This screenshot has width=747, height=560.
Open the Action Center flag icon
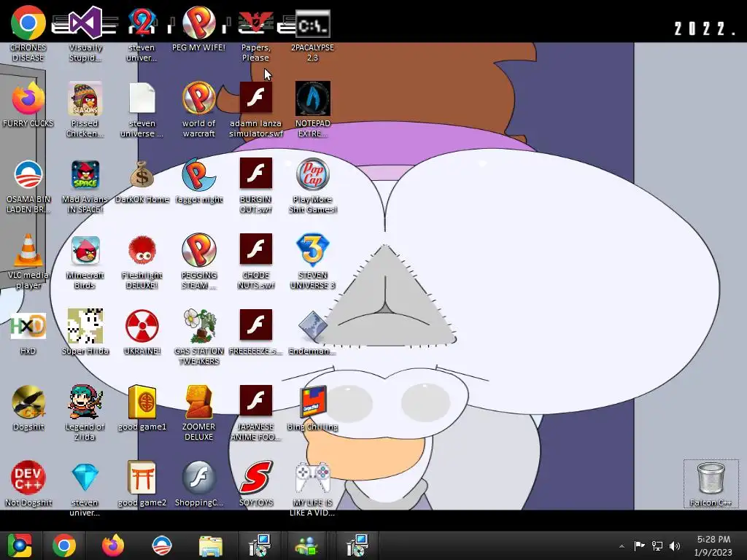point(639,545)
